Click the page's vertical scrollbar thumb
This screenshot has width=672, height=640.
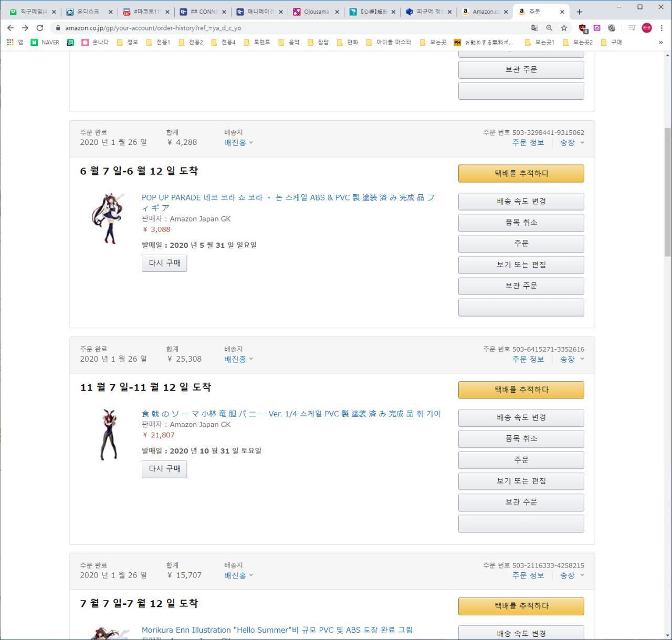click(667, 192)
